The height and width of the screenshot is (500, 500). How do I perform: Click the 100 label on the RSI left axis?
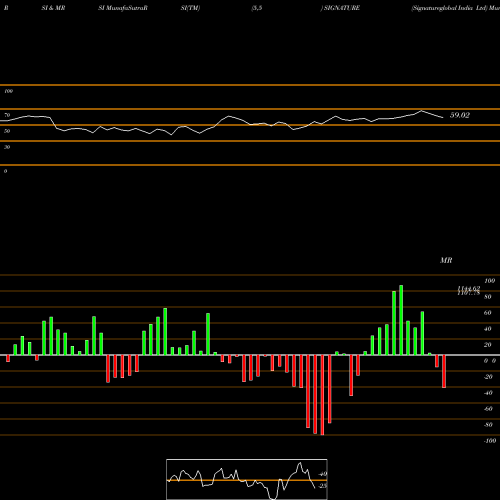[8, 91]
